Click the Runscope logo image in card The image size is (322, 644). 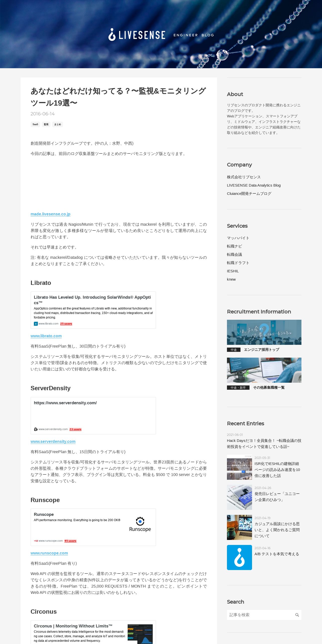(140, 524)
